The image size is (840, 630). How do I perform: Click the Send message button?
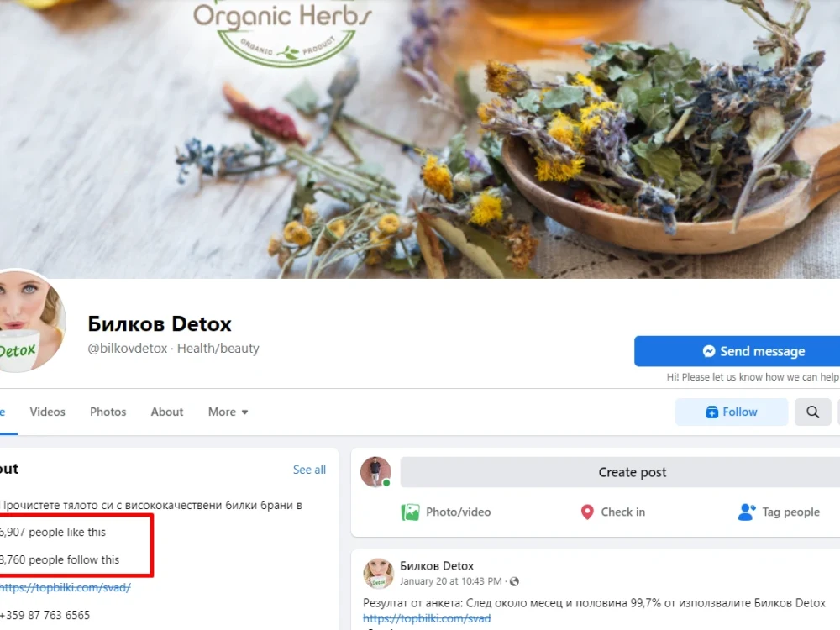(738, 351)
